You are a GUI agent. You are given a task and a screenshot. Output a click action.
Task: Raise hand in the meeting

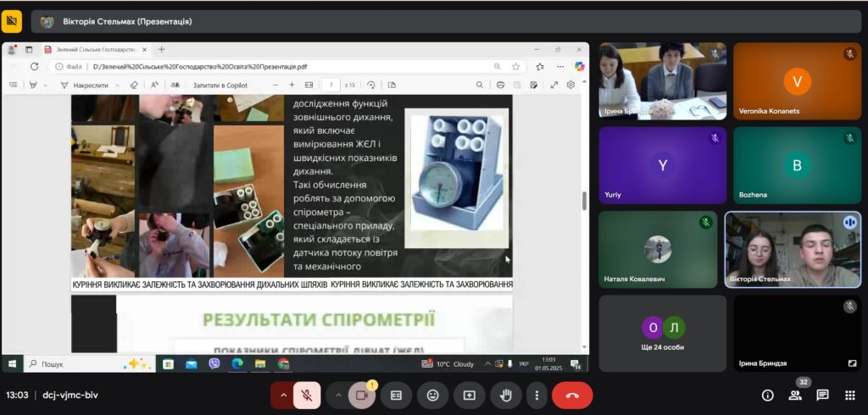point(507,395)
